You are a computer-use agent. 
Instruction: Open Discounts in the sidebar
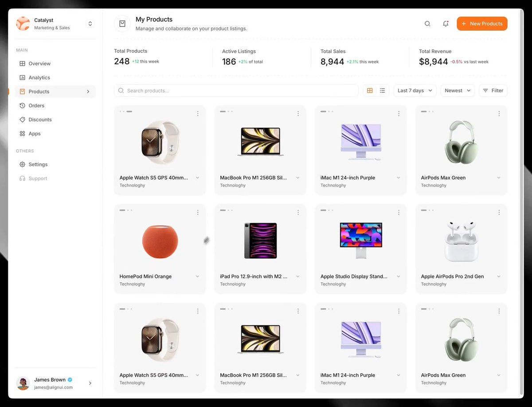pyautogui.click(x=56, y=119)
